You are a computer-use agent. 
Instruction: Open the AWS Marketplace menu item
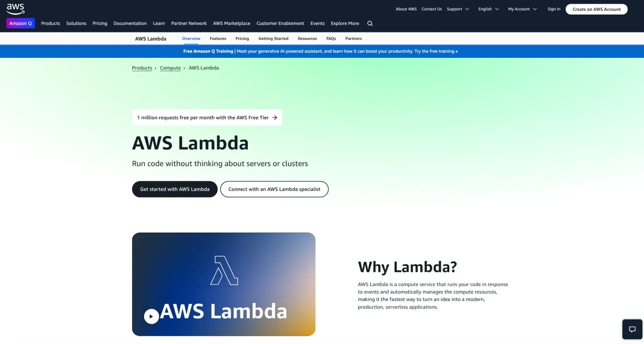[231, 23]
